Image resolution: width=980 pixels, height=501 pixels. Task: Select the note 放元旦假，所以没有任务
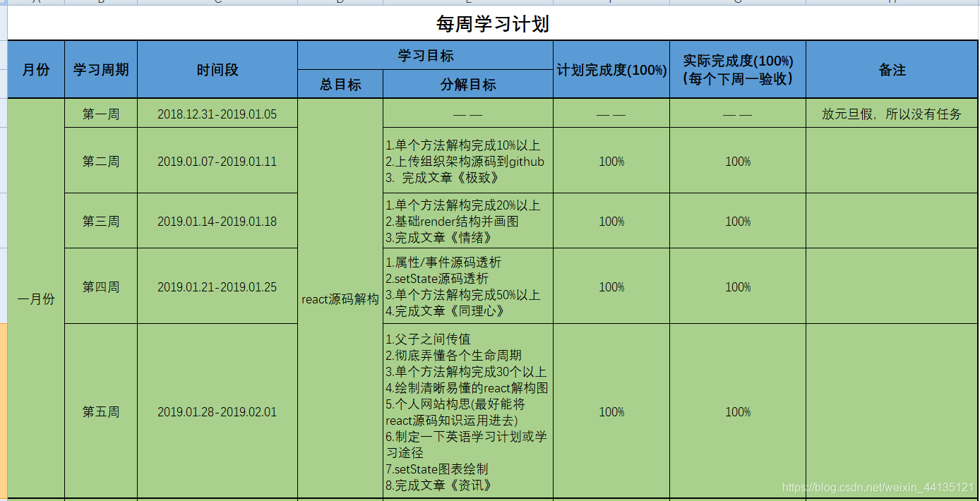[x=892, y=114]
